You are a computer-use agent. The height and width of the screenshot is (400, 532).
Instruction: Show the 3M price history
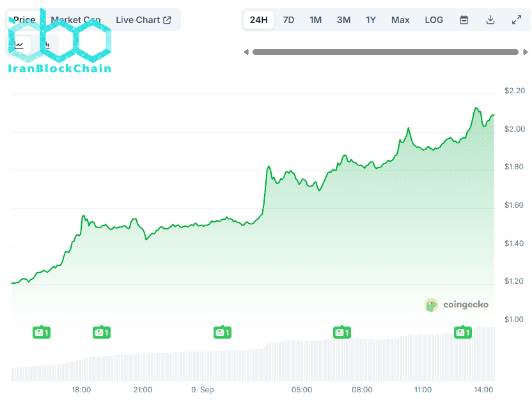coord(343,20)
